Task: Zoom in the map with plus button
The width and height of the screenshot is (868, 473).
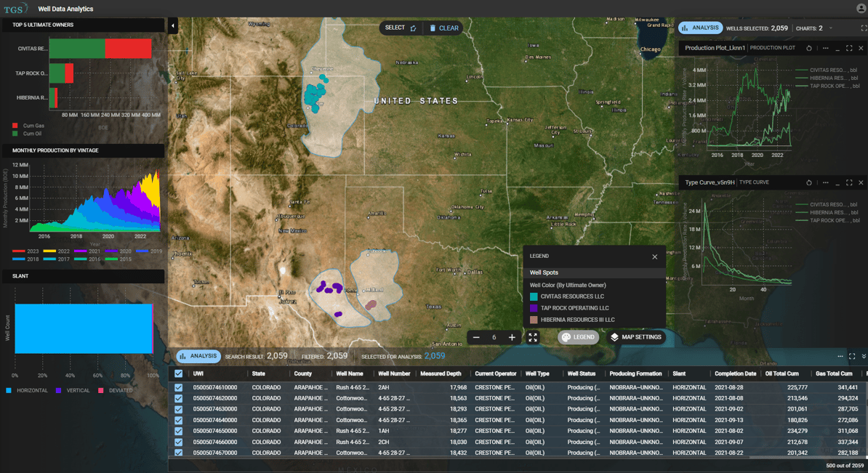Action: click(512, 337)
